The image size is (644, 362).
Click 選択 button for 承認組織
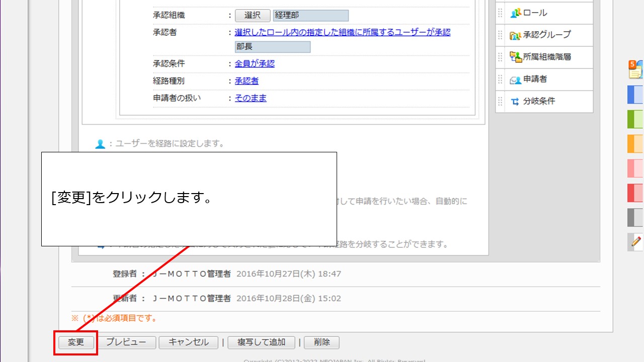(253, 16)
